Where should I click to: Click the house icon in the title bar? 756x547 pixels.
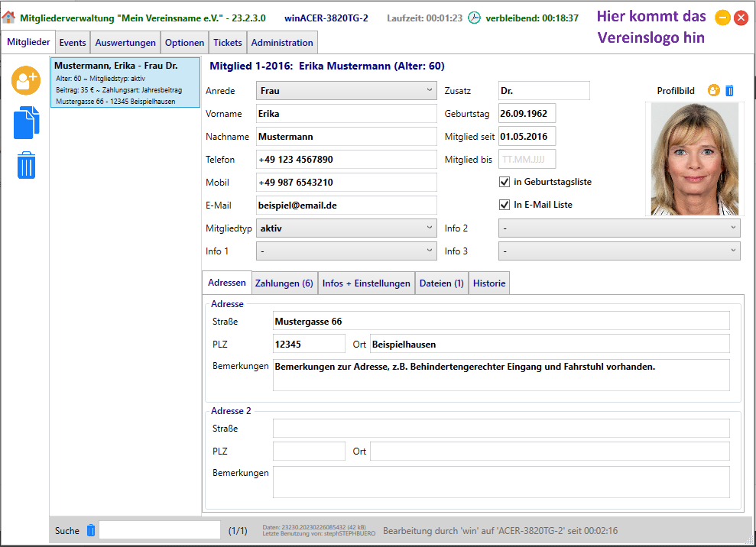click(x=8, y=18)
